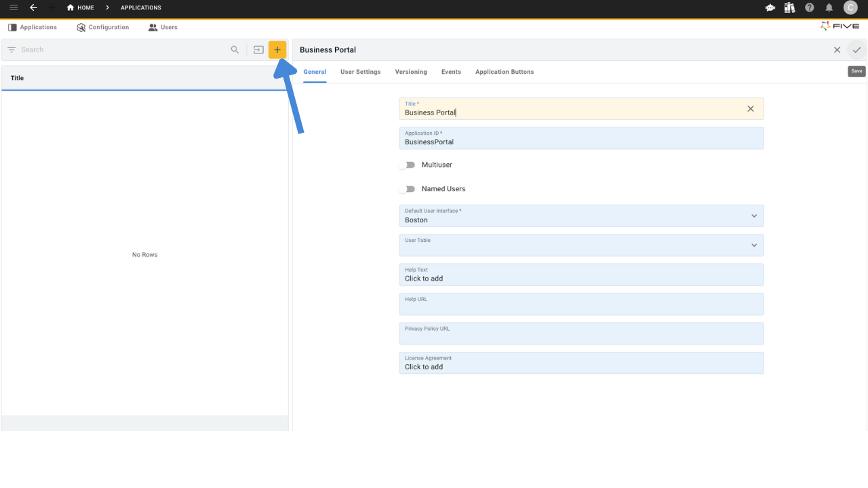Open the hamburger menu top left
This screenshot has width=868, height=488.
(x=14, y=7)
